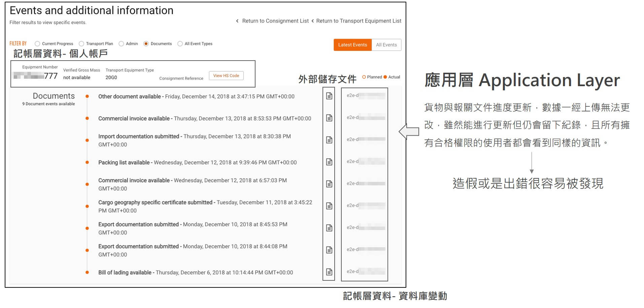Click Export documentation submitted 8:45:53 PM event
The height and width of the screenshot is (308, 644).
193,228
